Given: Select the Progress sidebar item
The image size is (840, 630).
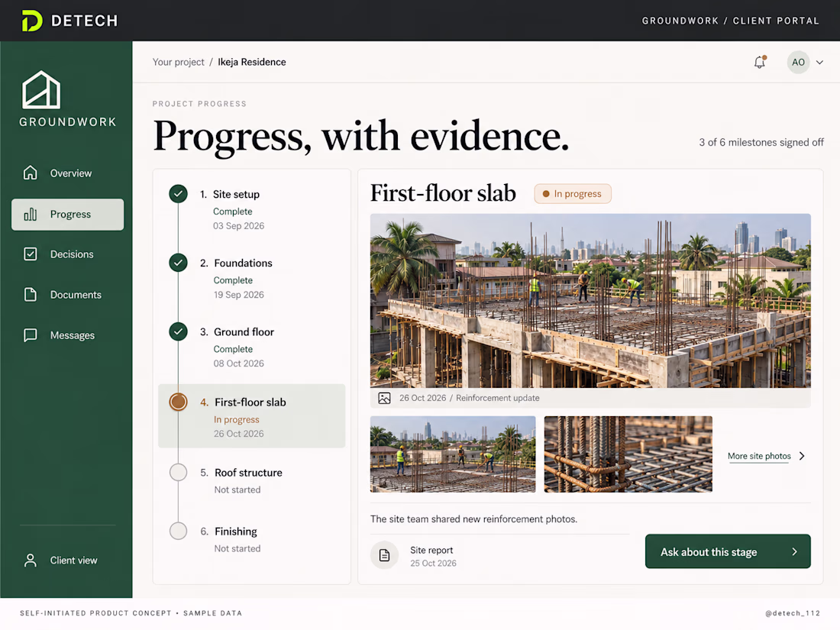Looking at the screenshot, I should coord(67,215).
